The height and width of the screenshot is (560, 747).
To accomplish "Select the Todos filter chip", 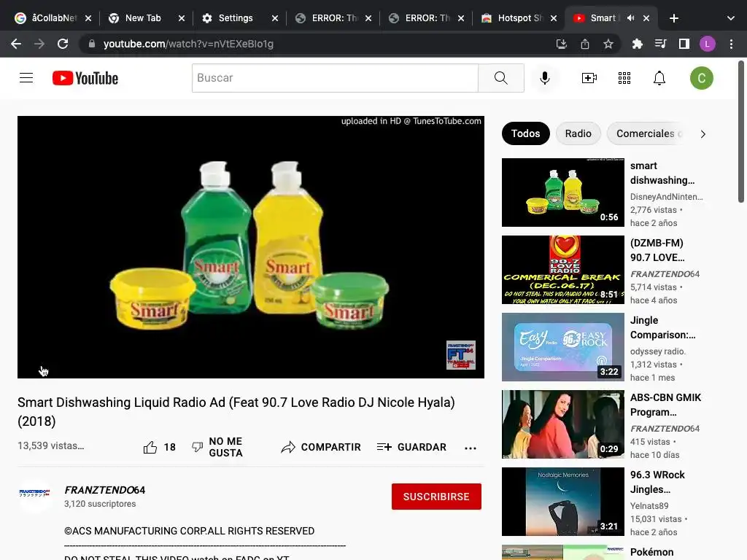I will pyautogui.click(x=525, y=133).
